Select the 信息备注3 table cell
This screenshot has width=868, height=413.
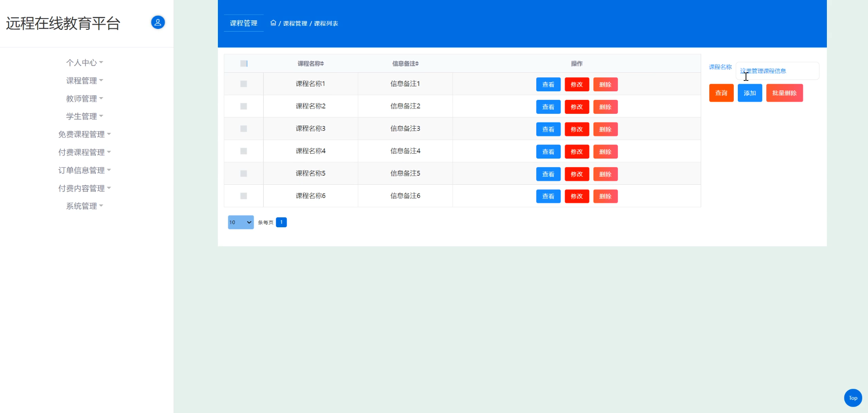[406, 128]
